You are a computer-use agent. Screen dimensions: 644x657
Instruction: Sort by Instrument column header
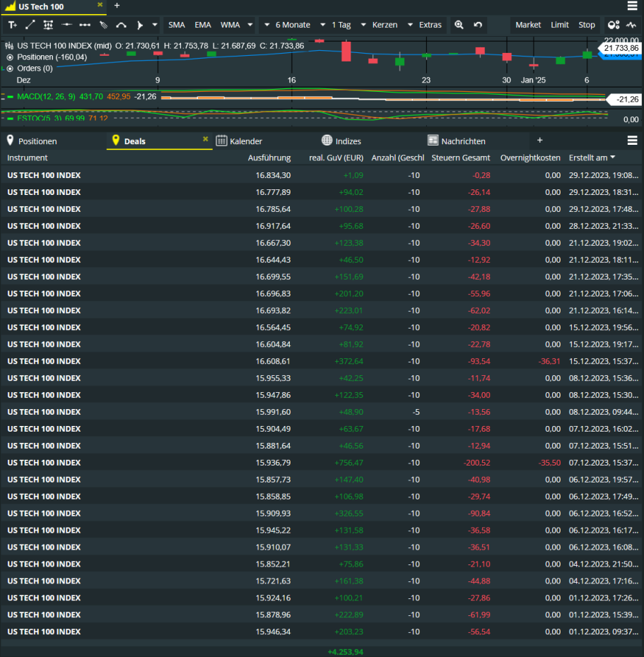pos(28,158)
